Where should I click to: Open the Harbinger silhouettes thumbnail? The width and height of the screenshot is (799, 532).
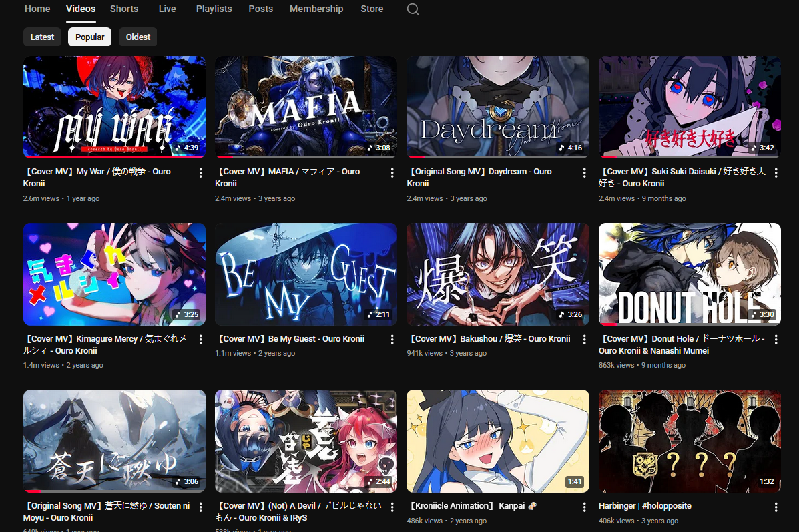pos(690,441)
